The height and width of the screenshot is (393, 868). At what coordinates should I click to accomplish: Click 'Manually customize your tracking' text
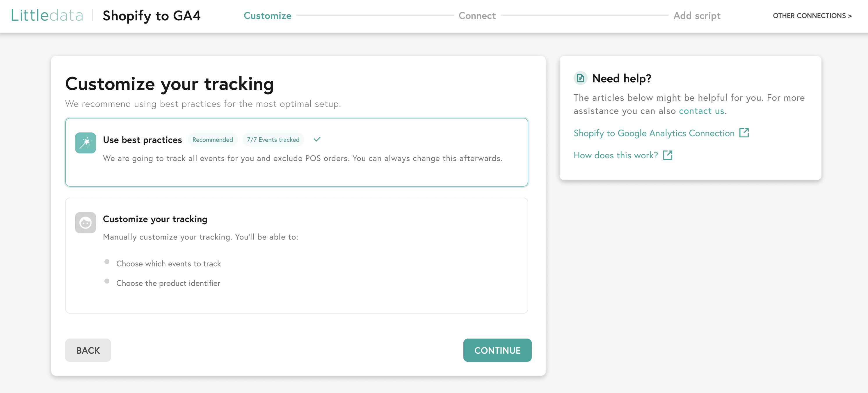point(200,237)
